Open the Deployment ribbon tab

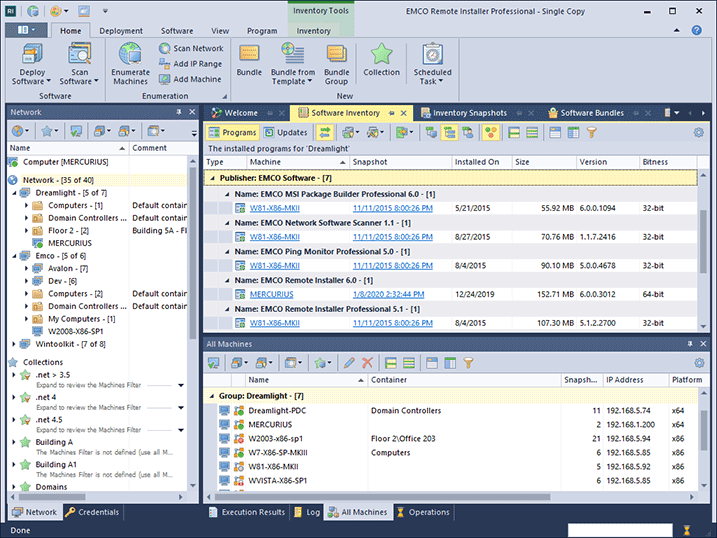[121, 31]
